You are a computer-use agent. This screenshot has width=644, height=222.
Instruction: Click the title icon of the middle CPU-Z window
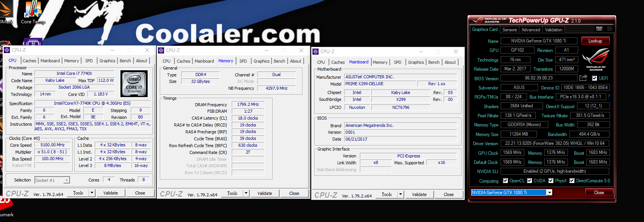(161, 50)
